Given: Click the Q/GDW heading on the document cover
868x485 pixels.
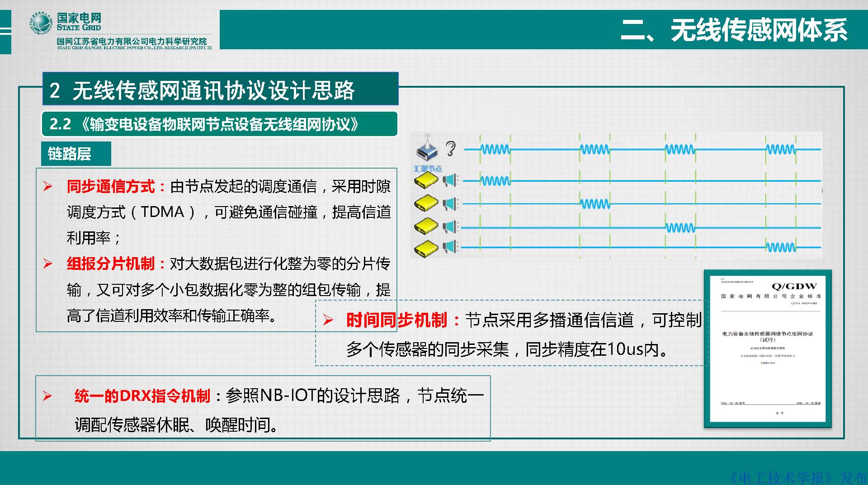Looking at the screenshot, I should [x=794, y=286].
